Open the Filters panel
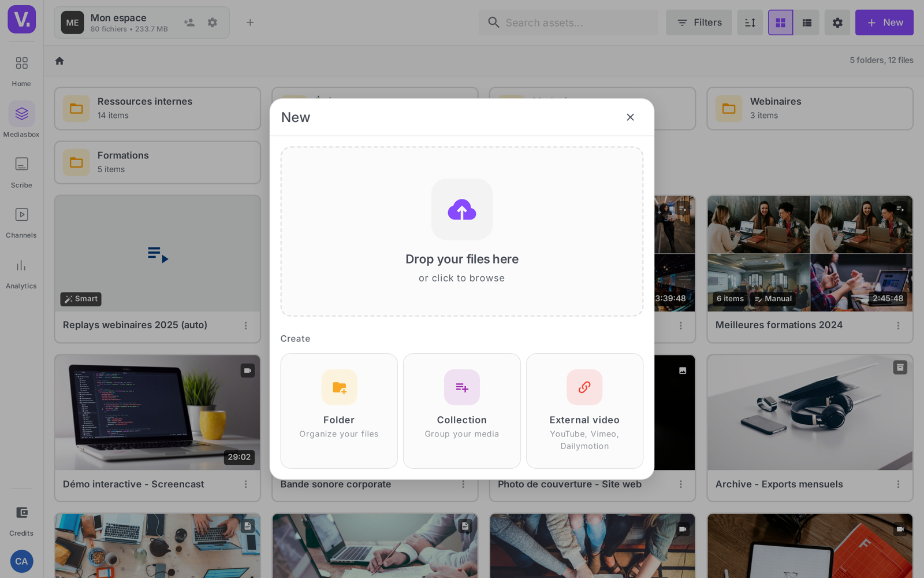The height and width of the screenshot is (578, 924). pyautogui.click(x=699, y=23)
